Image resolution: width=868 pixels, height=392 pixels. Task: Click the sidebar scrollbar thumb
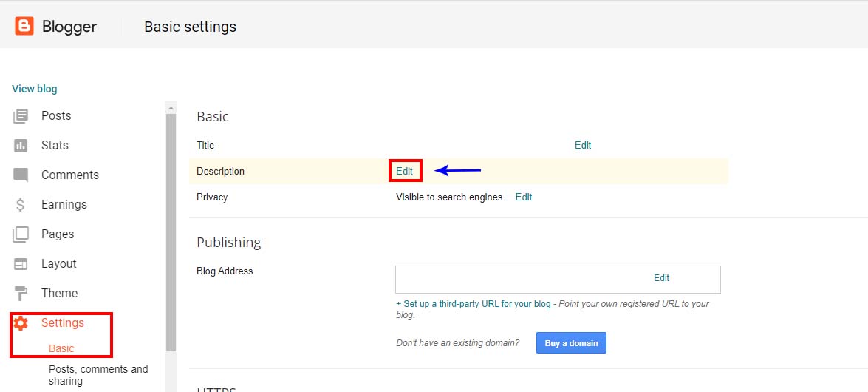[x=171, y=232]
